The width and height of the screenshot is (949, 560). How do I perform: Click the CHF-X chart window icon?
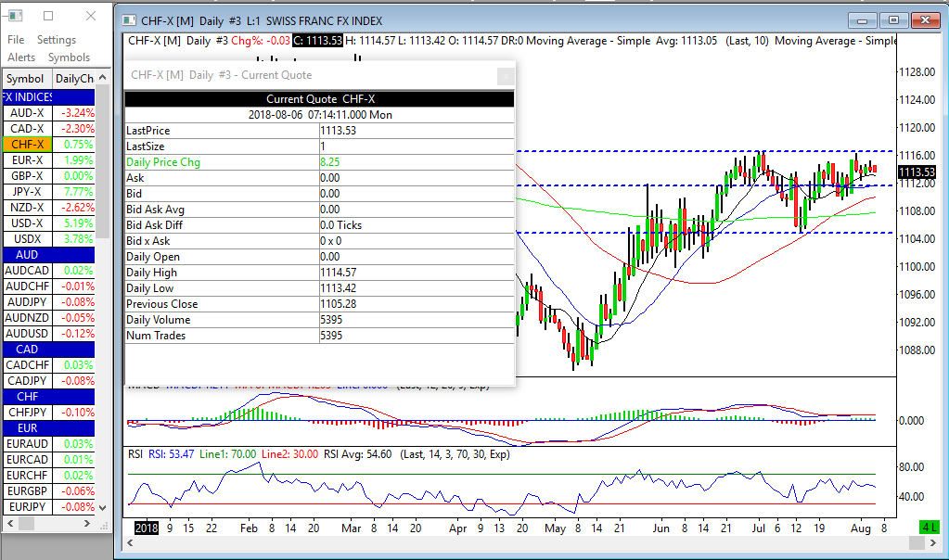pyautogui.click(x=129, y=21)
